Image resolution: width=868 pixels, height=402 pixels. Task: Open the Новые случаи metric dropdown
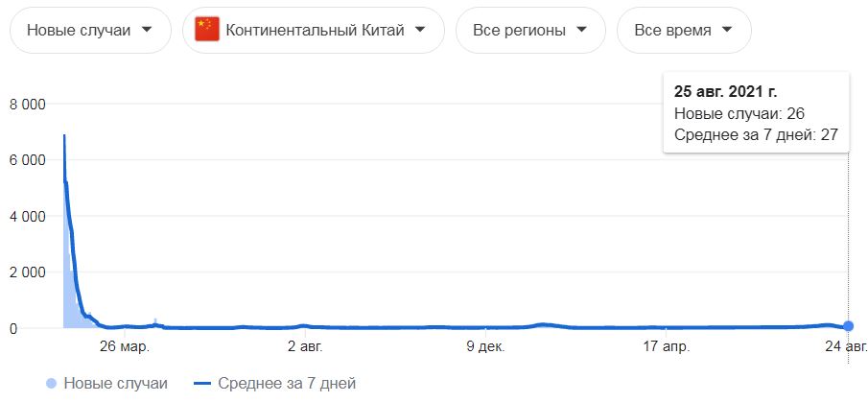click(x=90, y=30)
